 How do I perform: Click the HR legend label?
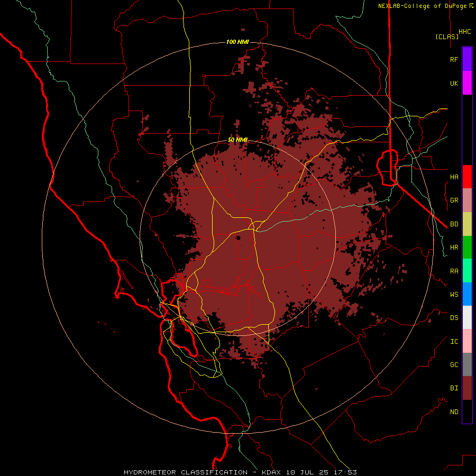(x=454, y=248)
